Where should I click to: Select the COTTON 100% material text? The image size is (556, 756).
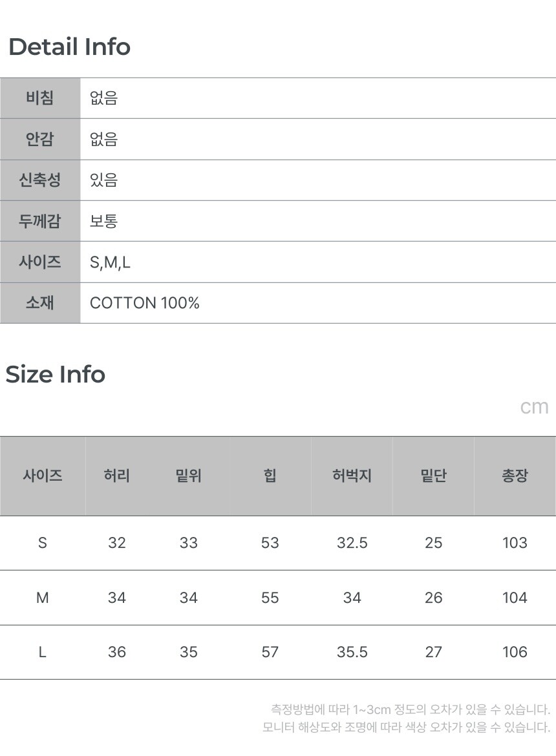pos(144,303)
